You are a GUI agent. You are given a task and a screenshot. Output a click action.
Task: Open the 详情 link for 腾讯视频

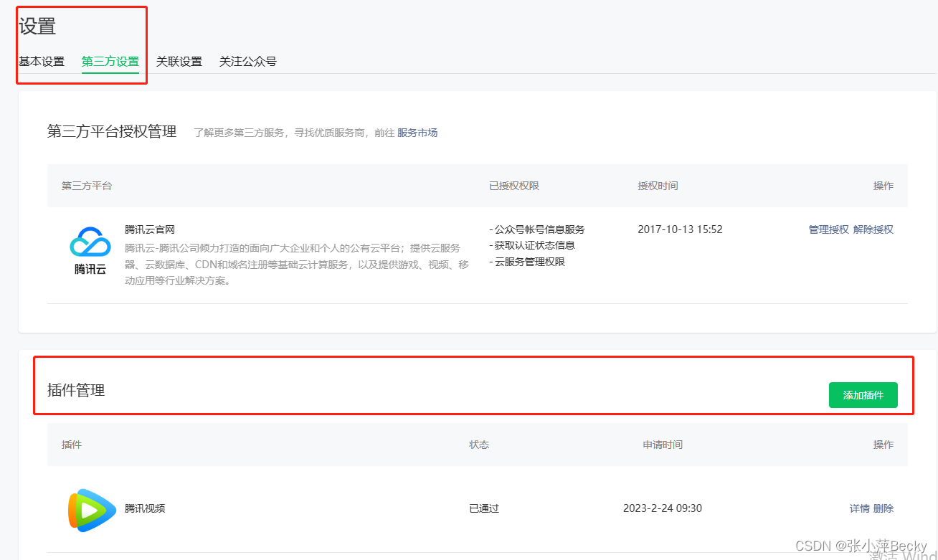859,508
